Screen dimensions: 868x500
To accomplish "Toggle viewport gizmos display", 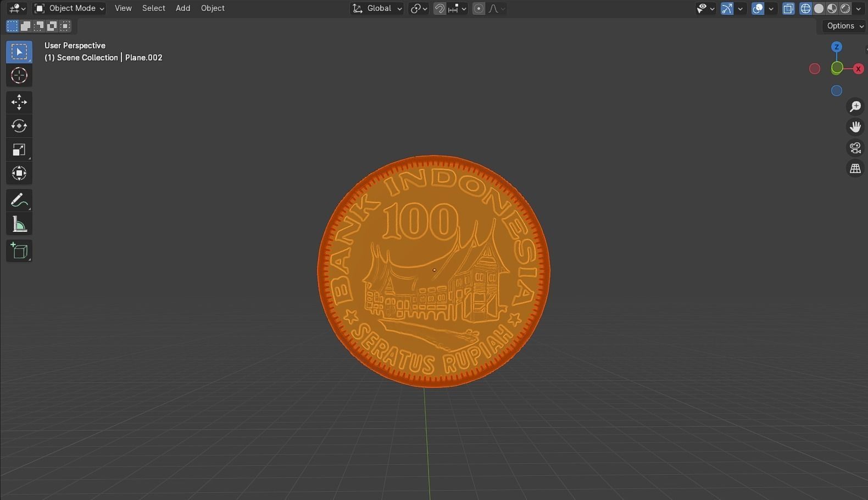I will click(x=727, y=8).
